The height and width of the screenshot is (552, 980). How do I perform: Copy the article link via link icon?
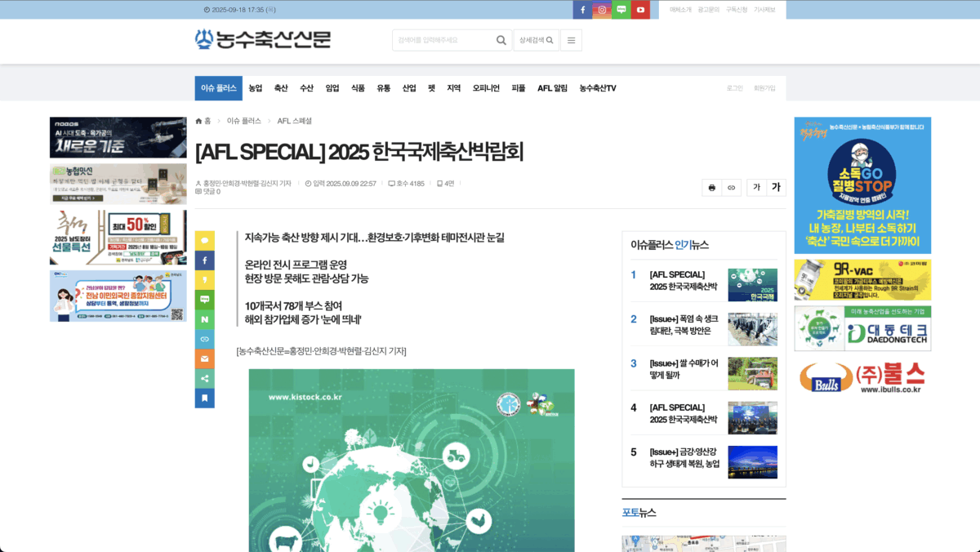[731, 188]
